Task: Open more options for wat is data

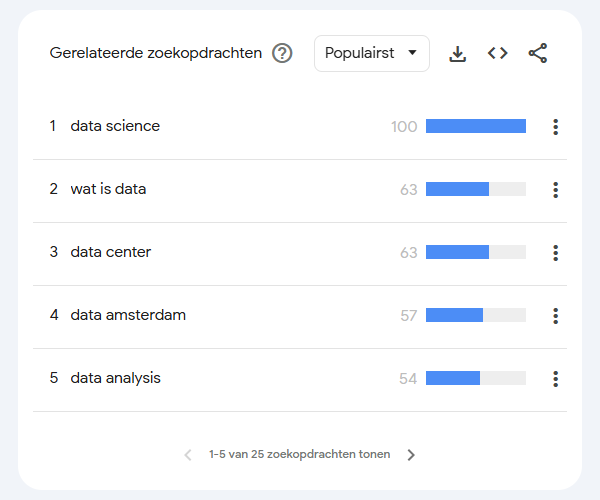Action: coord(555,190)
